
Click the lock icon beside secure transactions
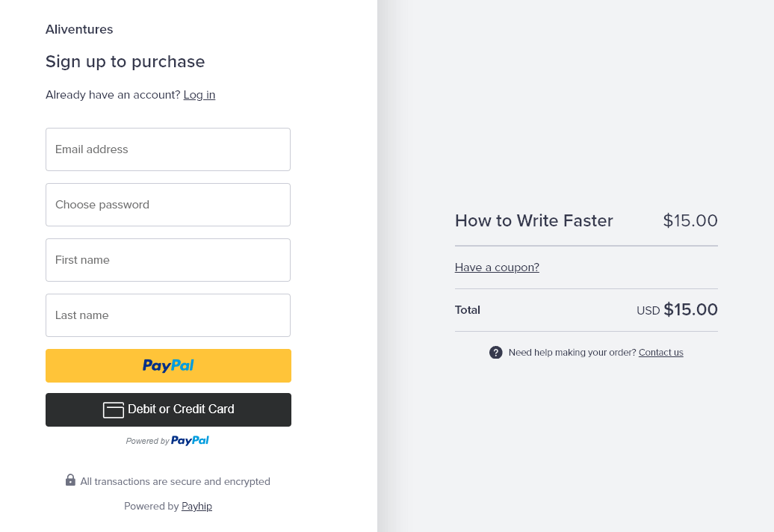[x=70, y=480]
